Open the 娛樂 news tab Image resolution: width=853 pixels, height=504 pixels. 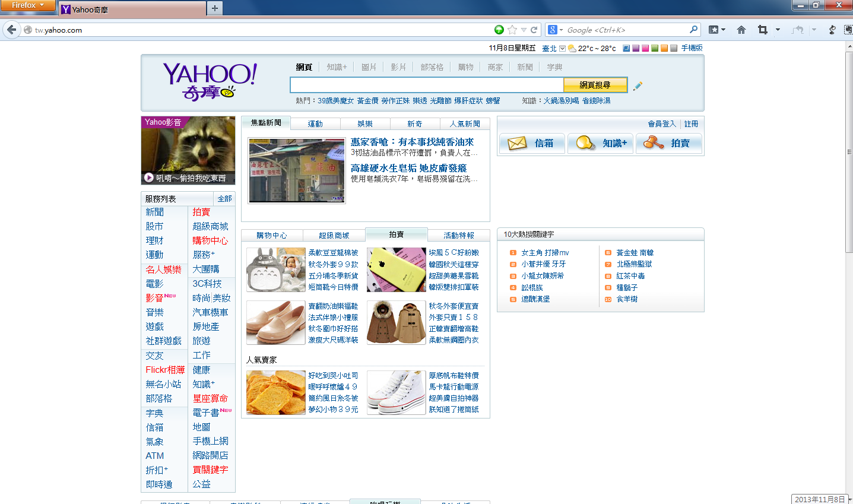(x=365, y=123)
